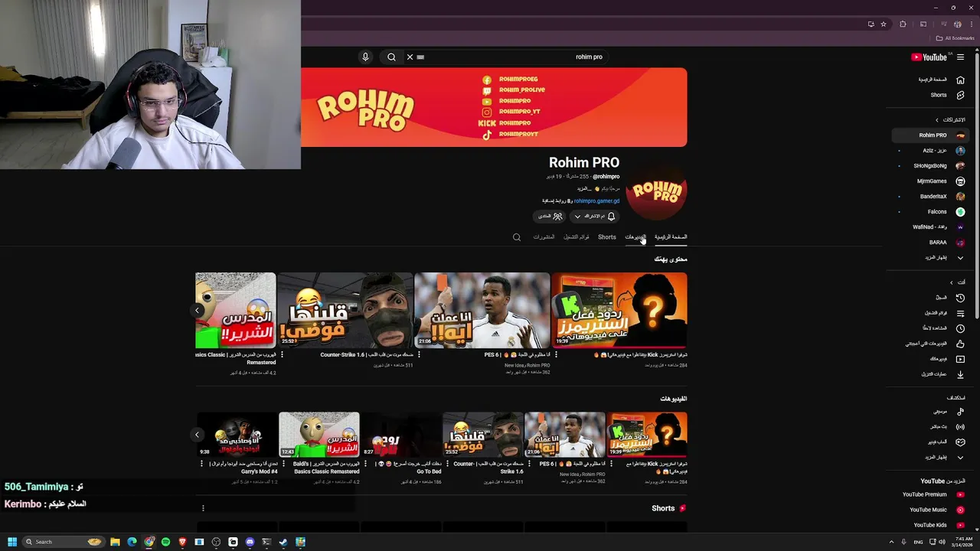Open the large Counter-Strike 1.6 thumbnail
This screenshot has height=551, width=980.
(345, 311)
